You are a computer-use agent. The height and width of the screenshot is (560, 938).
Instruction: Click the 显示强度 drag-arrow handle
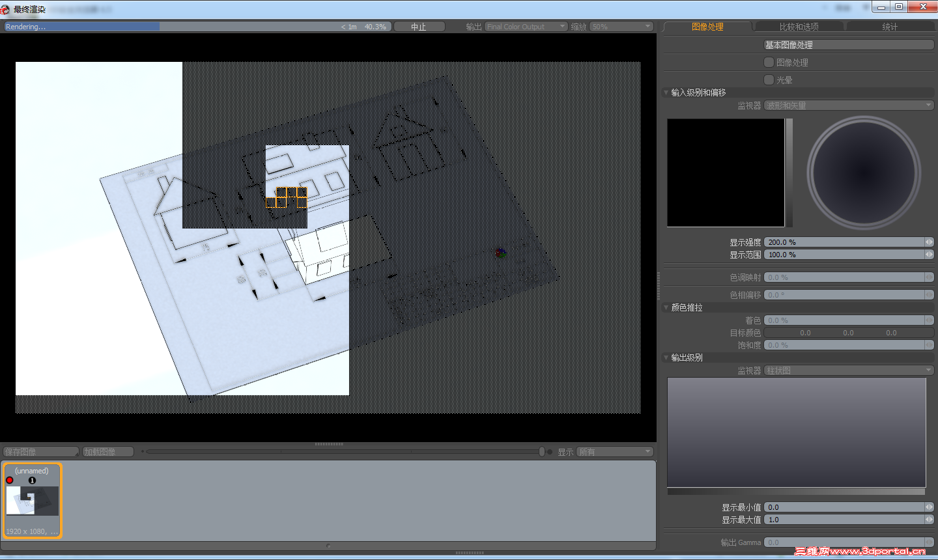[930, 242]
